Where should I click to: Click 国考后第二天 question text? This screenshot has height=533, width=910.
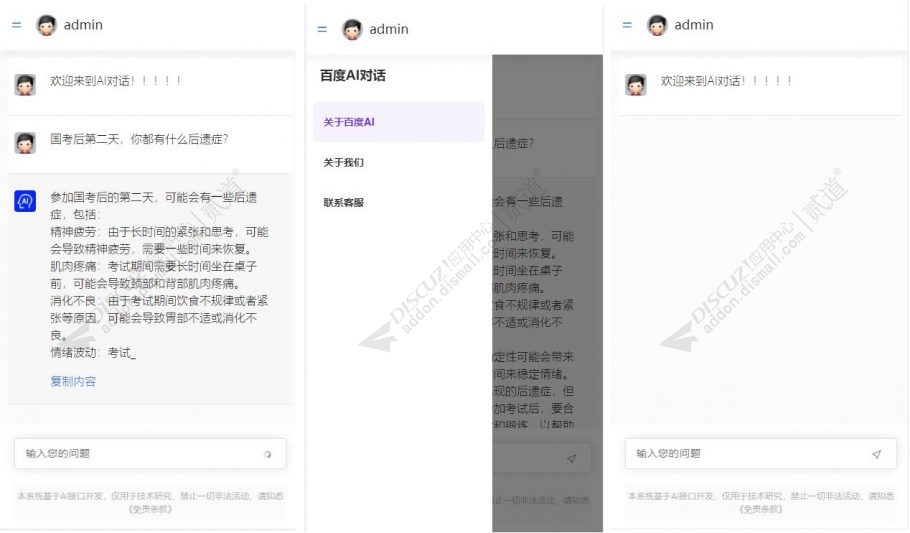pos(139,139)
